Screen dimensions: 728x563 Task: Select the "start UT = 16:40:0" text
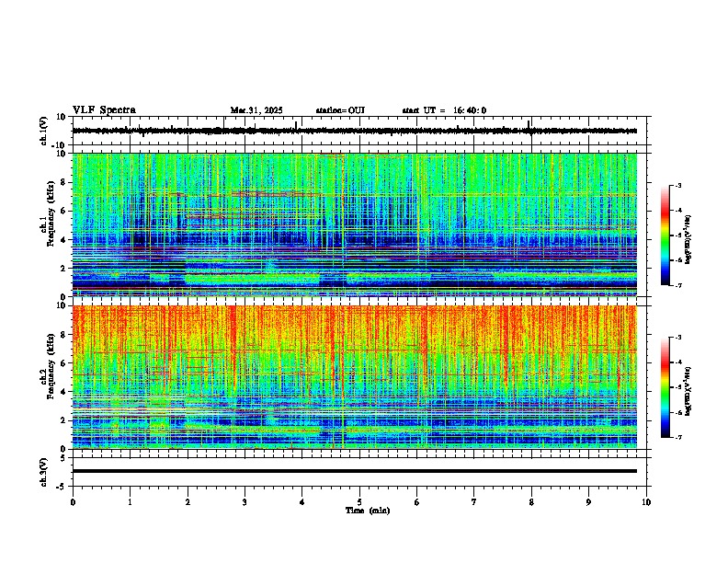coord(444,110)
